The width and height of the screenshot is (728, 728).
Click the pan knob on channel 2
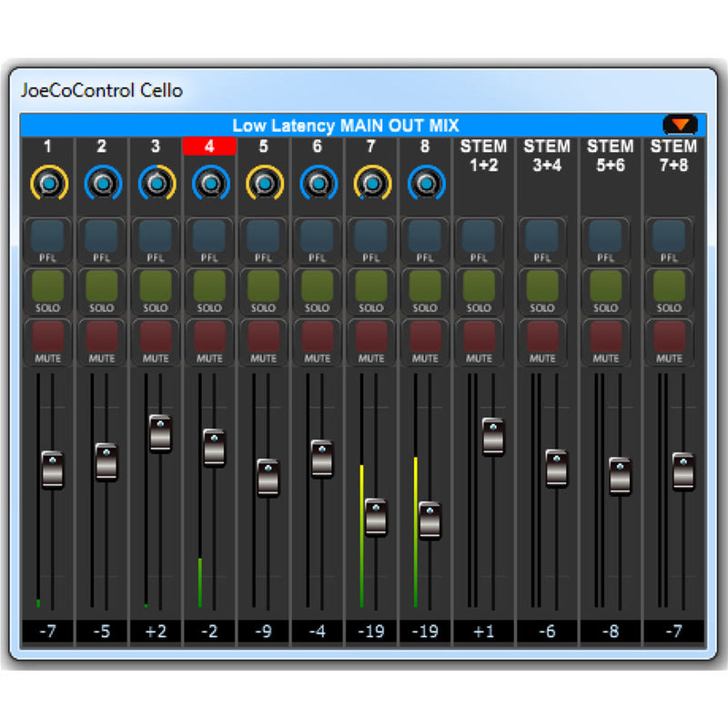(x=102, y=183)
